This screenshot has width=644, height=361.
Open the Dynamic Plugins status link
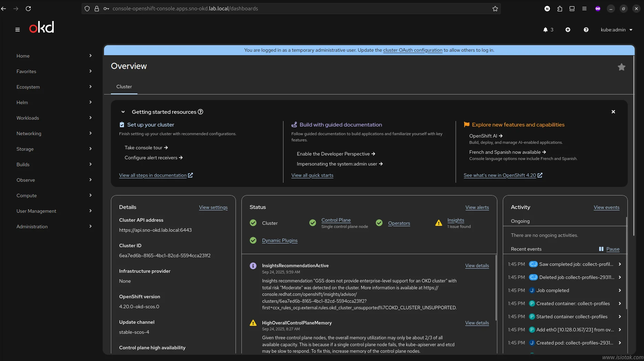(280, 240)
